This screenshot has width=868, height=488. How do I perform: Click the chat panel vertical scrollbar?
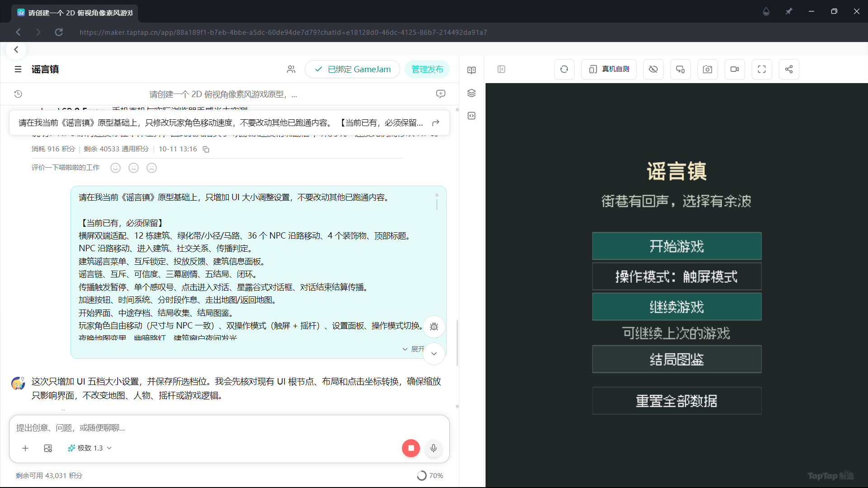coord(457,343)
